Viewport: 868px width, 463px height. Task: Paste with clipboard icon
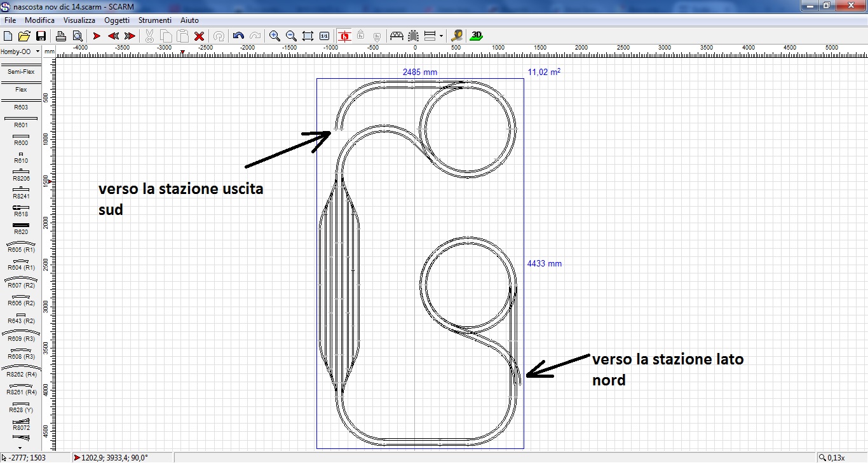click(x=182, y=36)
